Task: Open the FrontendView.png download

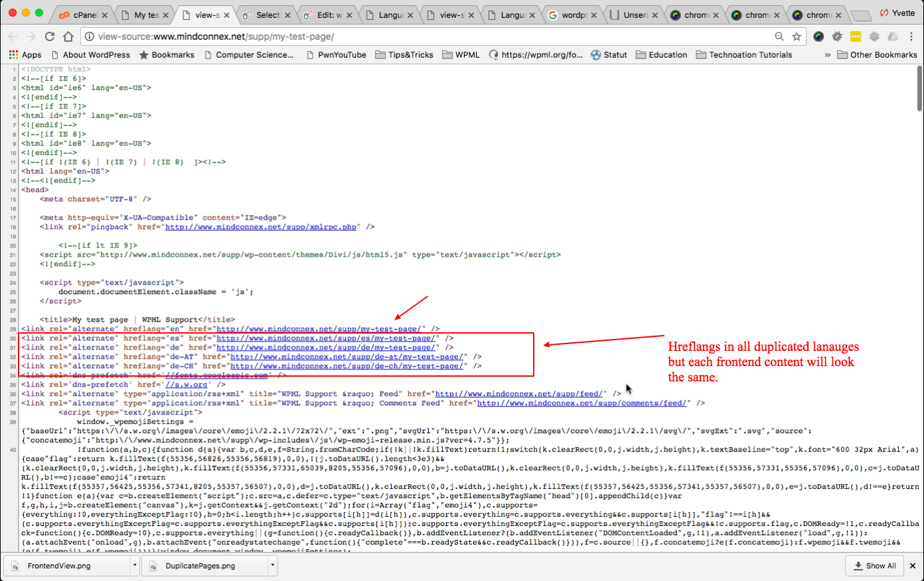Action: click(x=68, y=566)
